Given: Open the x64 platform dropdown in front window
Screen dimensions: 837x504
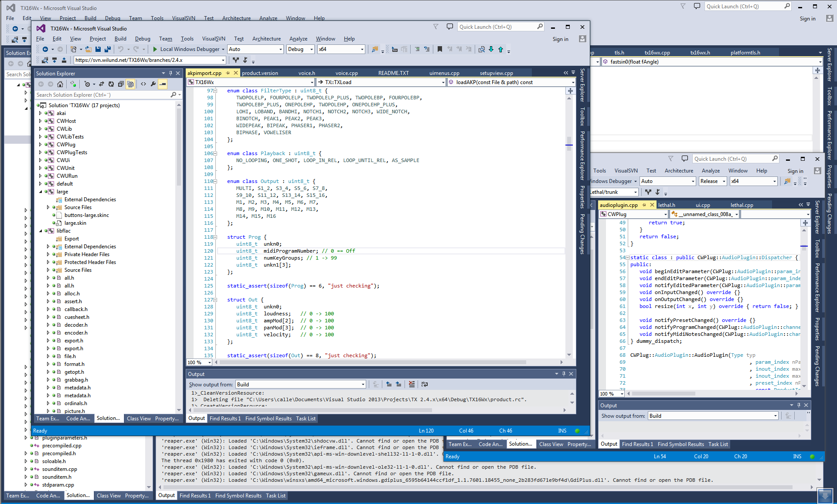Looking at the screenshot, I should pyautogui.click(x=341, y=49).
